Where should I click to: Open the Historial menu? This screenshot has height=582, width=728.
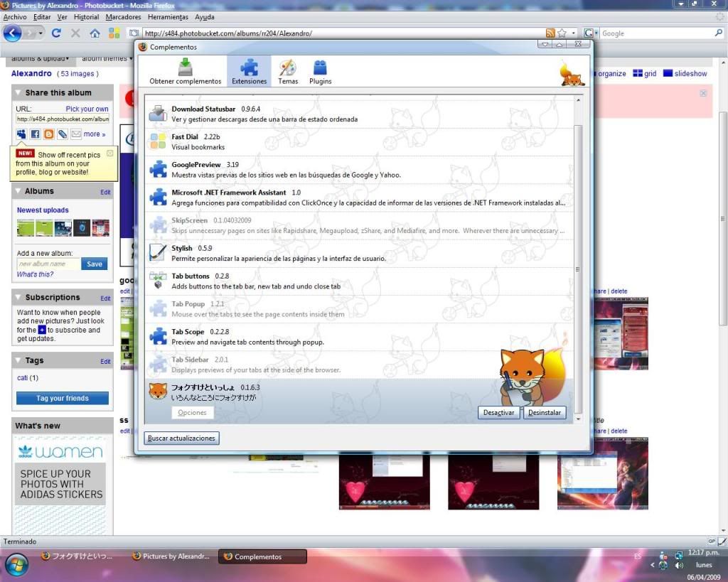86,17
